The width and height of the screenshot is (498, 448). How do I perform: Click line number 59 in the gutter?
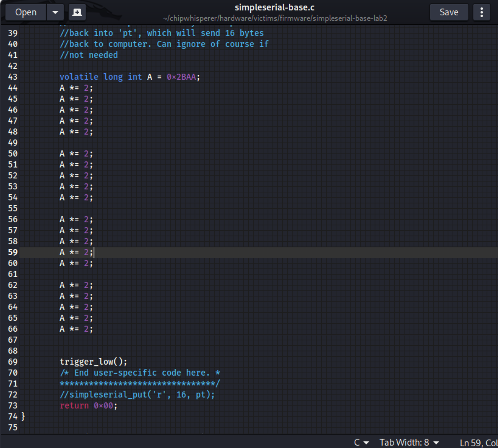[13, 252]
